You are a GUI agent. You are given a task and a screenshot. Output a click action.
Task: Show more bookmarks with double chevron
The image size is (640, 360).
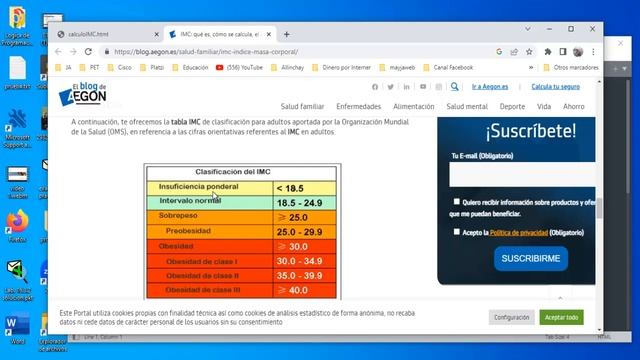pos(531,67)
